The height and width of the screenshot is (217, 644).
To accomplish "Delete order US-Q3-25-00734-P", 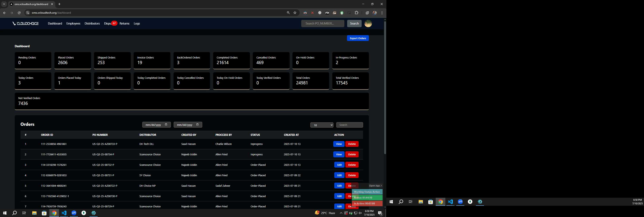I will (352, 154).
